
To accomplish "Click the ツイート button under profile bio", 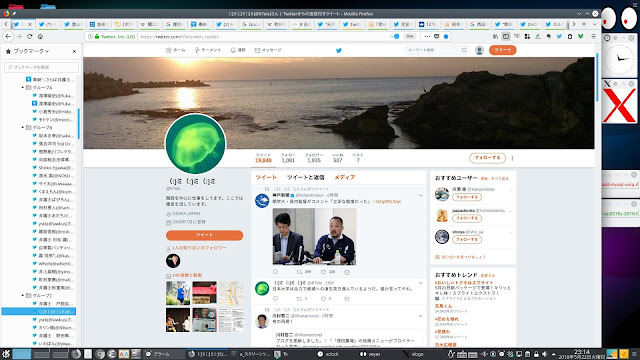I will tap(204, 235).
